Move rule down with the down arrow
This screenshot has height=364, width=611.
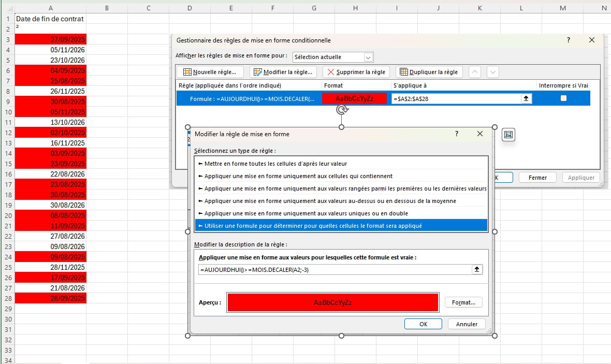point(493,72)
